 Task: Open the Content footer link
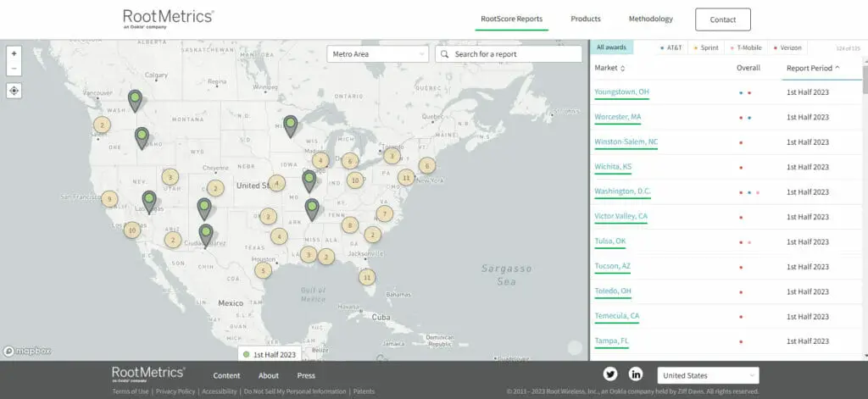[x=226, y=375]
